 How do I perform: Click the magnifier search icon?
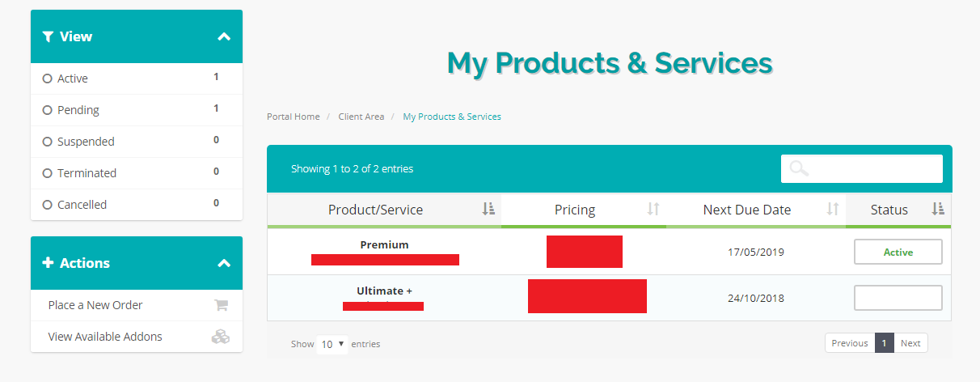coord(799,168)
